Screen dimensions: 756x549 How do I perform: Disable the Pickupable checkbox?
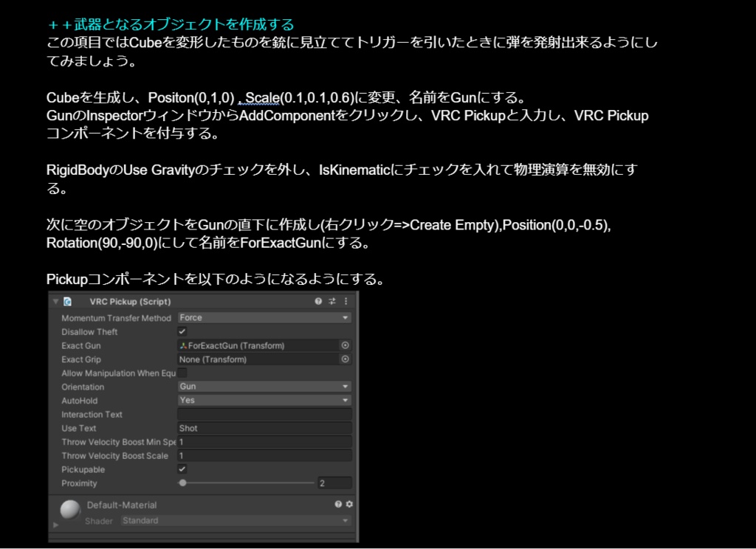183,469
